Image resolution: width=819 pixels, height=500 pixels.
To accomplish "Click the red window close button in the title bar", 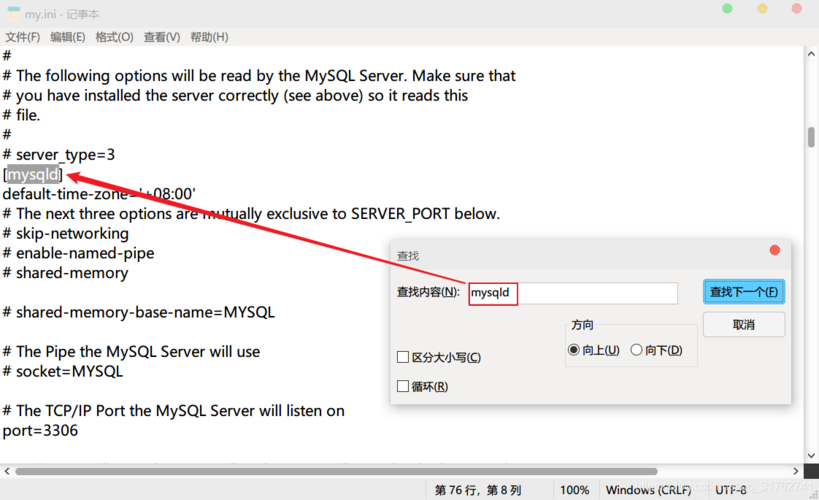I will click(x=797, y=8).
